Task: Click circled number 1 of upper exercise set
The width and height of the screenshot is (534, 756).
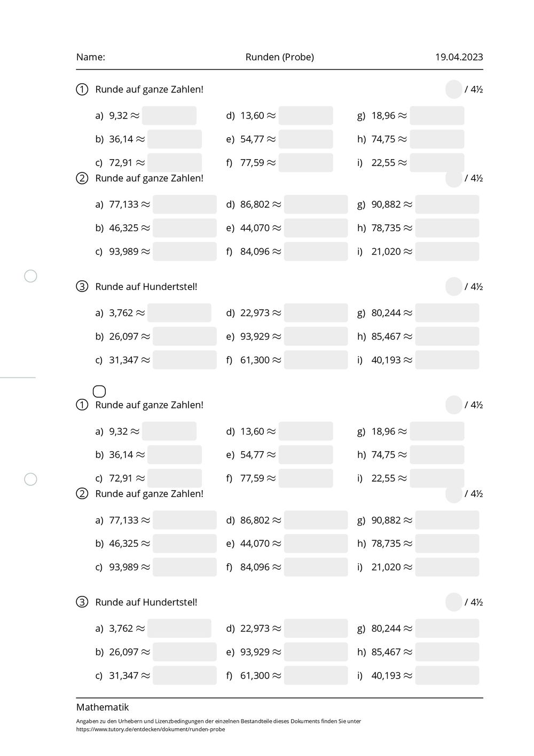Action: click(x=82, y=90)
